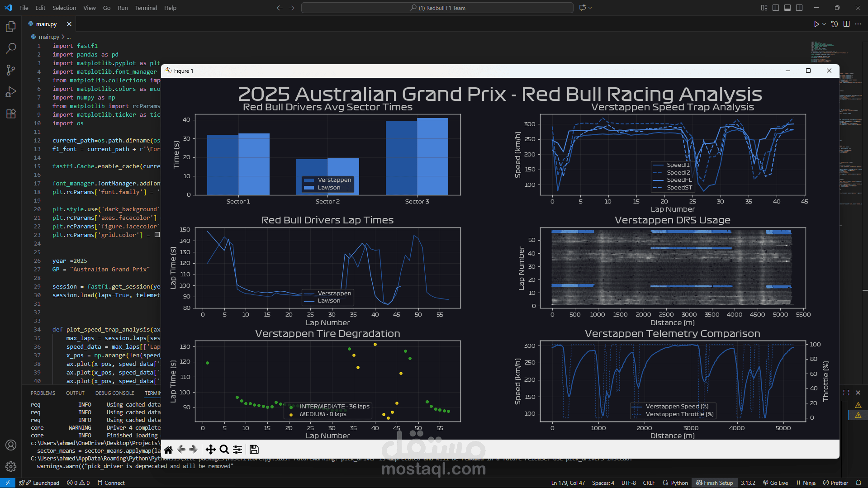This screenshot has height=488, width=868.
Task: Toggle Primary Side Bar visibility
Action: [776, 8]
